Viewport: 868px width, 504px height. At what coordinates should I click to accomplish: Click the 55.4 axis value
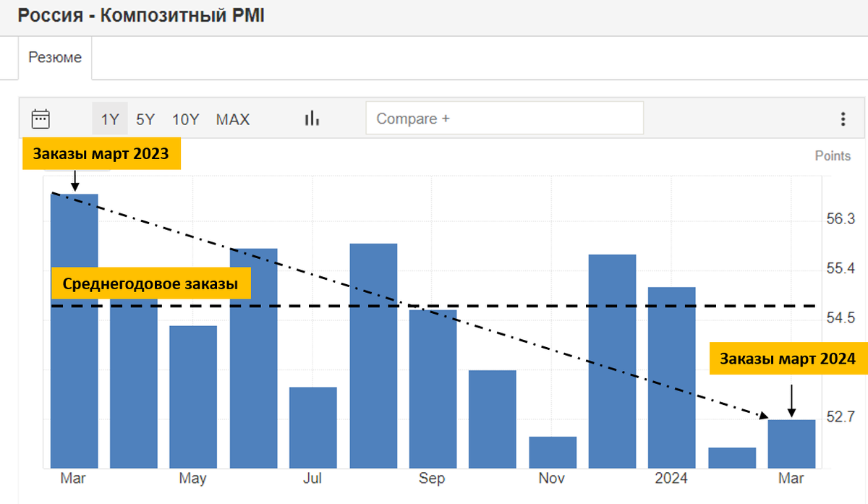(841, 269)
